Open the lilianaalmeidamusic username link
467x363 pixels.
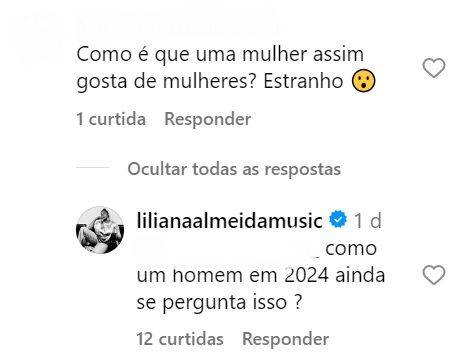pos(229,220)
